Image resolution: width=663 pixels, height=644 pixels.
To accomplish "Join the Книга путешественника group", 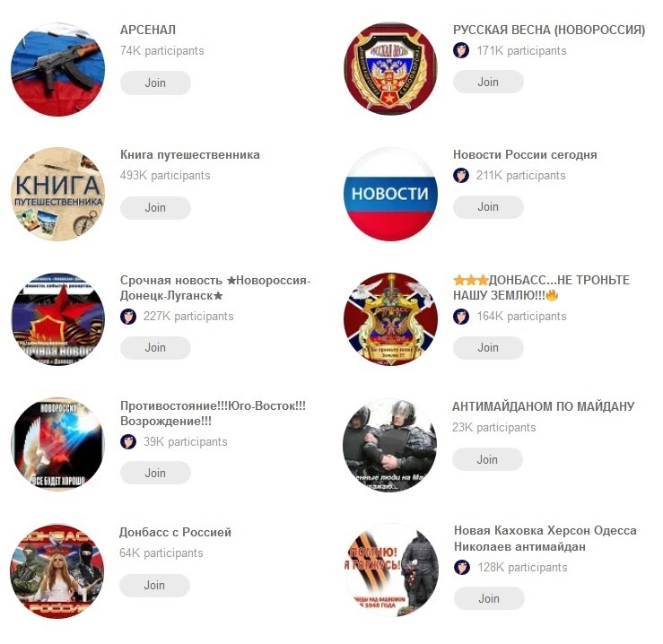I will (x=155, y=207).
